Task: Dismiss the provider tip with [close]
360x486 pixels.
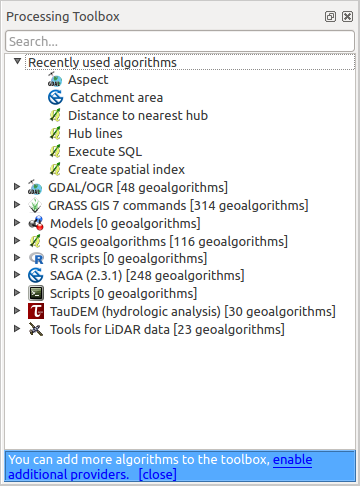Action: pos(157,474)
